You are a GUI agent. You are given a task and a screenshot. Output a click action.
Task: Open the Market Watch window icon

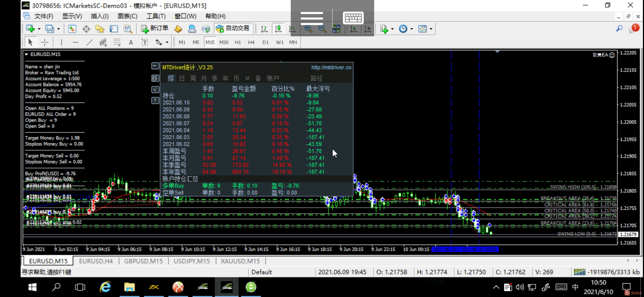(72, 29)
